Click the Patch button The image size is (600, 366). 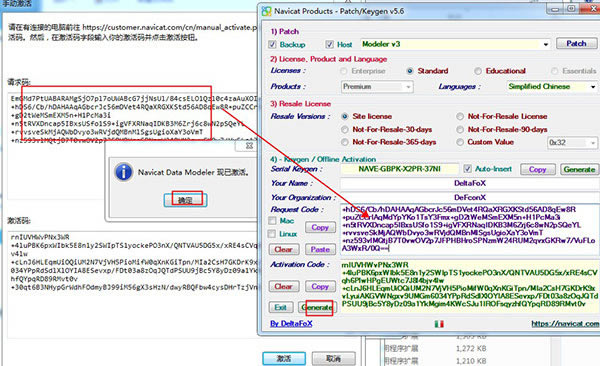click(x=576, y=44)
